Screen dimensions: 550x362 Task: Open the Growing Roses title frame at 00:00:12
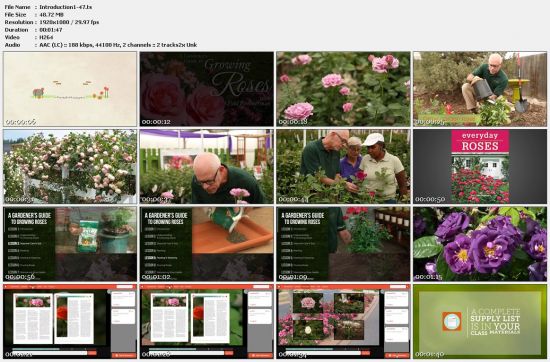click(x=207, y=89)
